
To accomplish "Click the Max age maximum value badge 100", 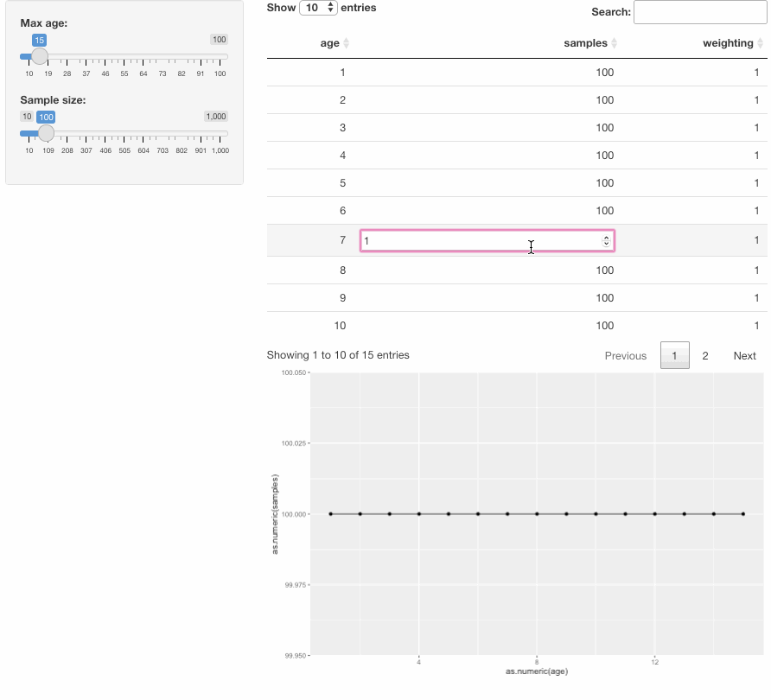I will [x=220, y=40].
